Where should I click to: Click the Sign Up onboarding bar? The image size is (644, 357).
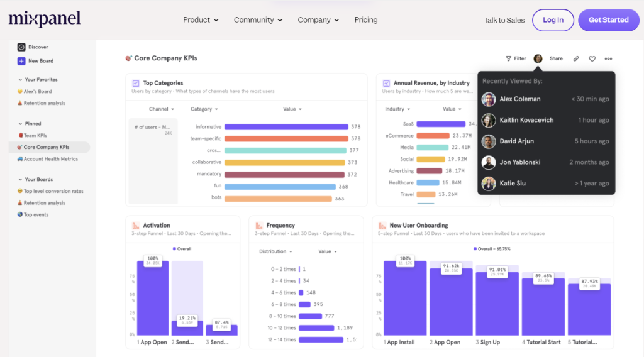point(497,303)
